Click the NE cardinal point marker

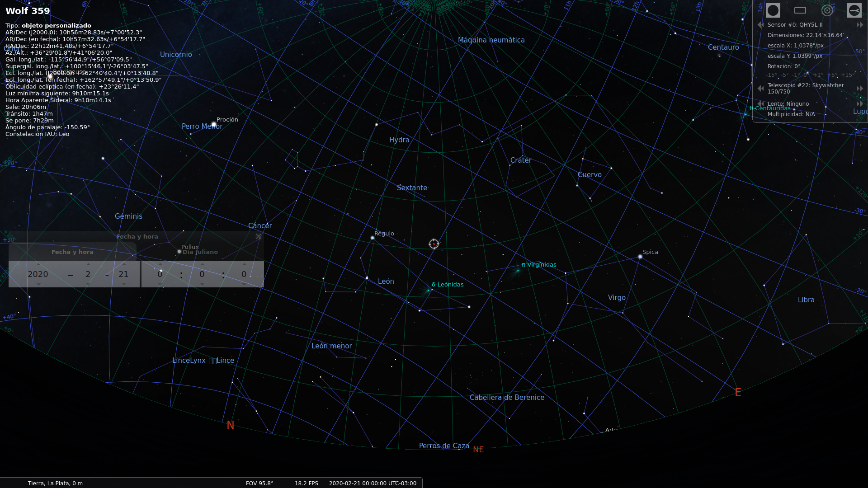[x=478, y=450]
